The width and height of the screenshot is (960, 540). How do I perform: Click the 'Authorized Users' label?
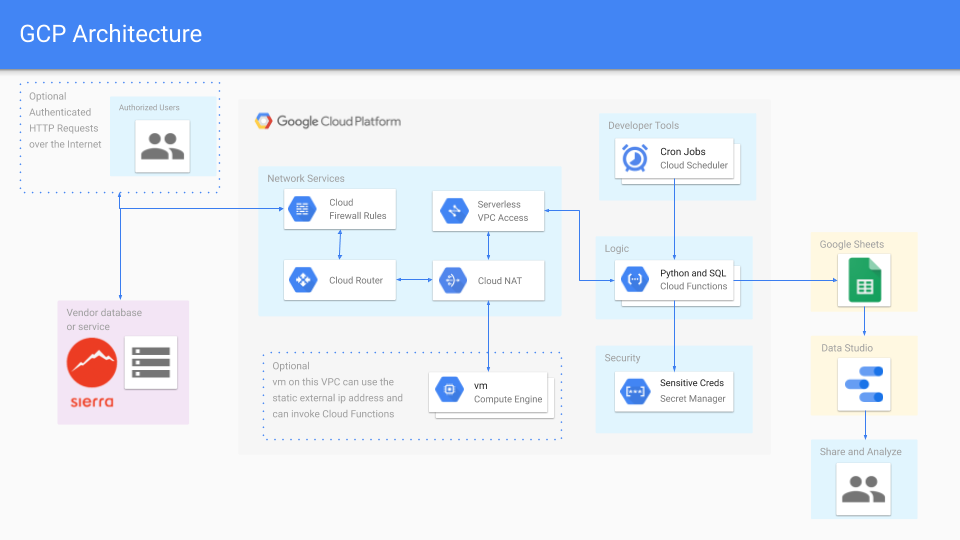click(149, 107)
